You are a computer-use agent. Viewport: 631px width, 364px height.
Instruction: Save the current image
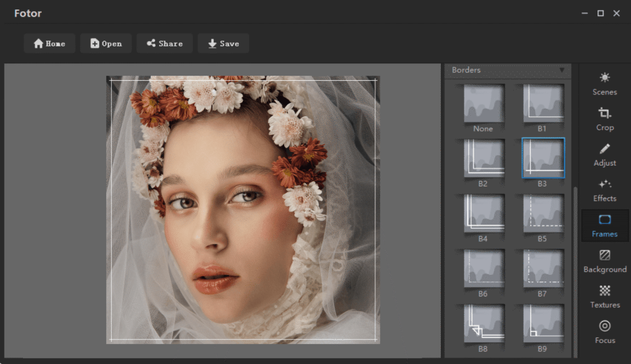click(223, 43)
